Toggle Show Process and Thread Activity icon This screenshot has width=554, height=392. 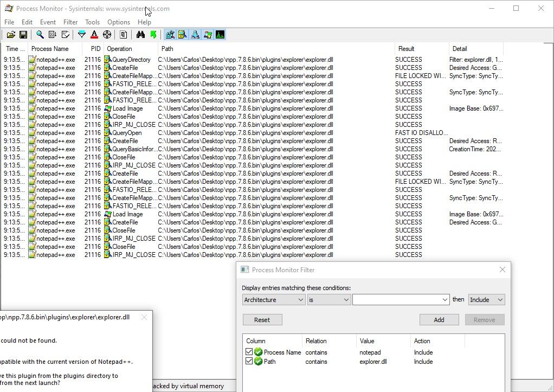208,35
